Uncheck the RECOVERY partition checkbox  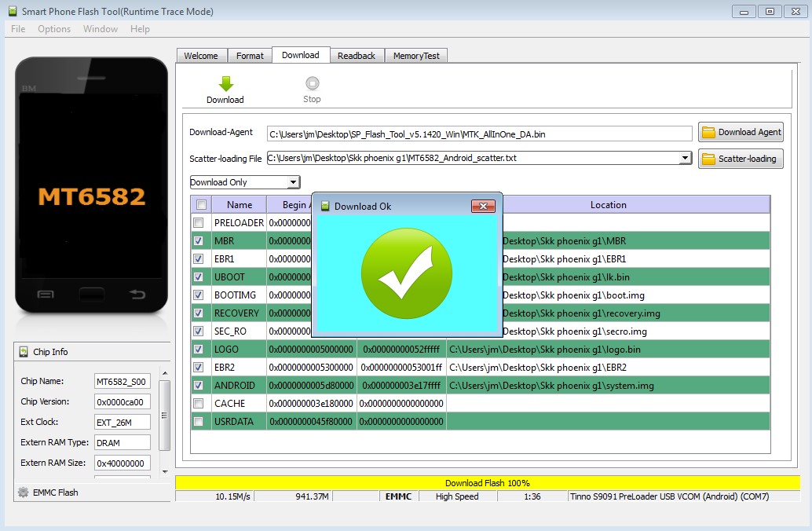pyautogui.click(x=199, y=313)
